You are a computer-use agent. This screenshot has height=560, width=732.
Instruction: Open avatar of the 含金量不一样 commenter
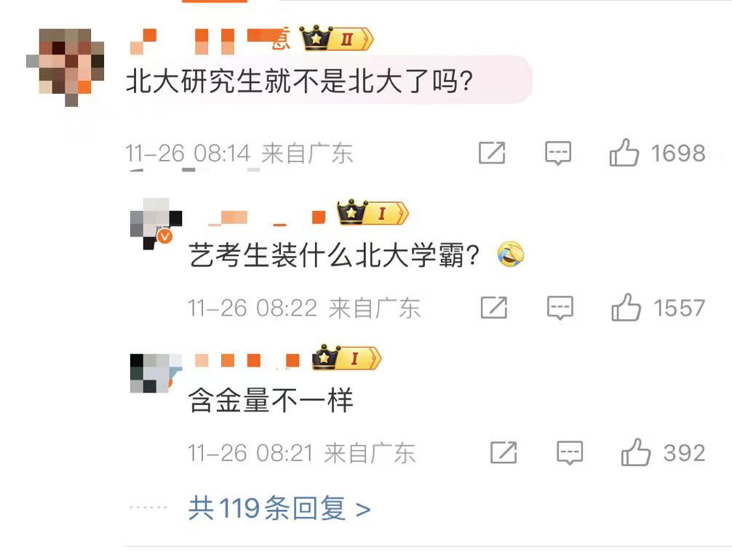pyautogui.click(x=156, y=373)
